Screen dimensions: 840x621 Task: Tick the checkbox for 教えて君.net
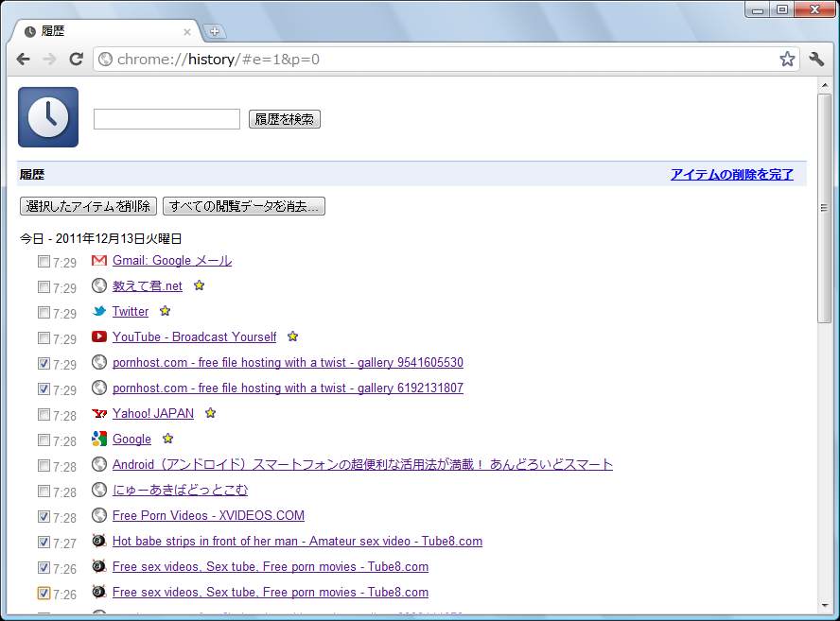[x=44, y=287]
